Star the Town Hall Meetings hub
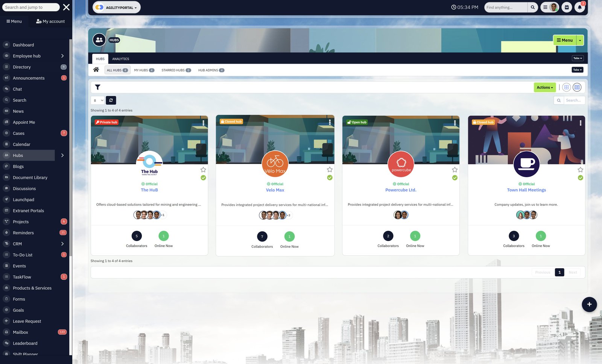The height and width of the screenshot is (364, 602). 581,170
